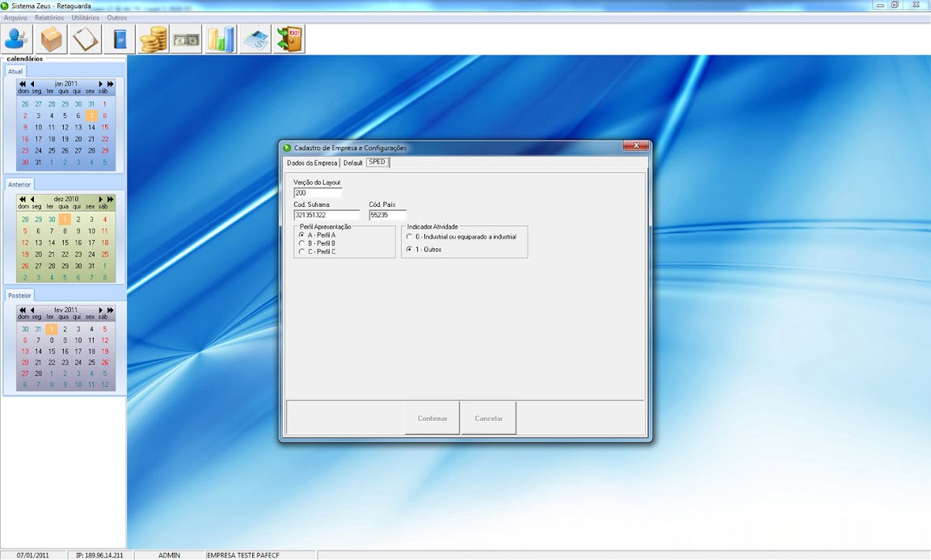The image size is (931, 560).
Task: Open the bar chart reports icon
Action: pyautogui.click(x=221, y=40)
